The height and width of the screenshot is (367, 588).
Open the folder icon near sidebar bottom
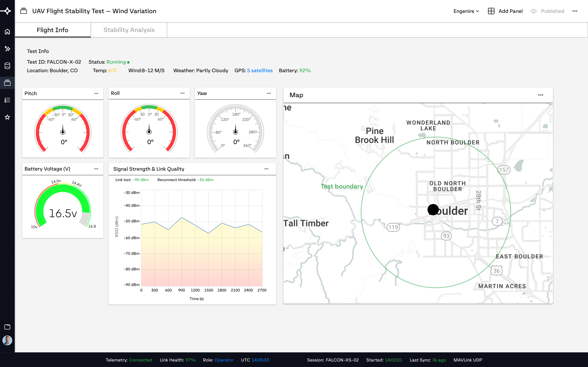7,327
